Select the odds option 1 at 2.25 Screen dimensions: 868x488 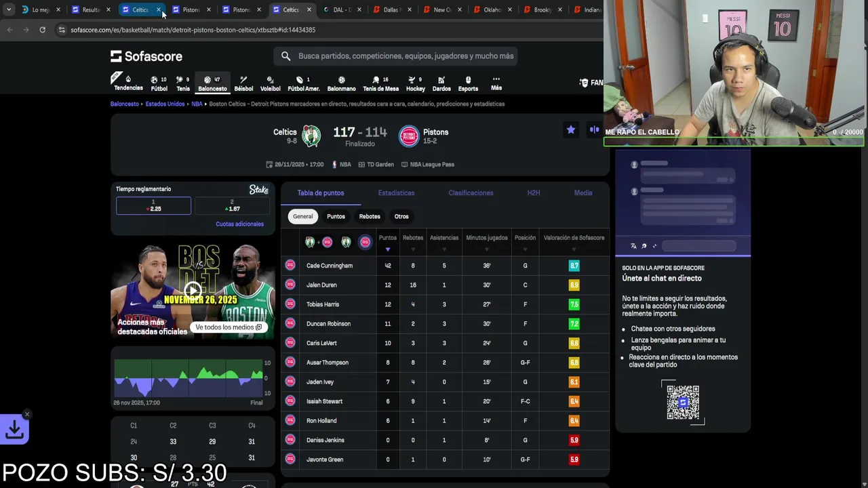coord(153,205)
